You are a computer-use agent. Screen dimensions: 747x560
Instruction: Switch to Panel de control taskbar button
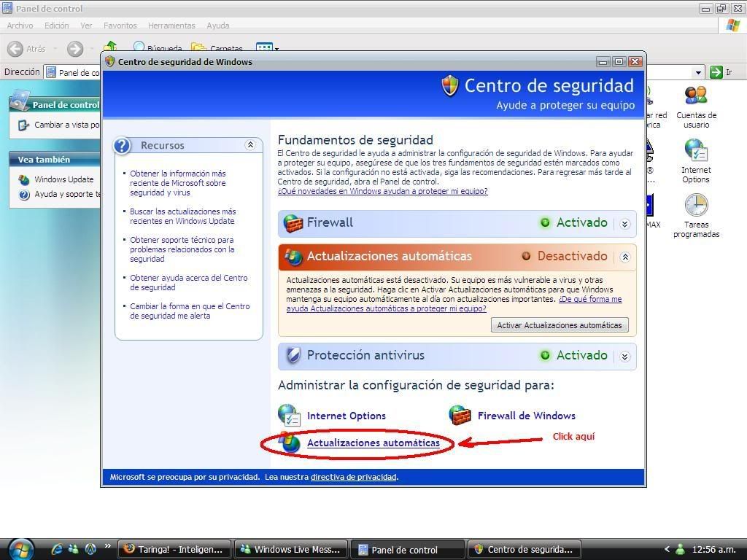[x=407, y=550]
